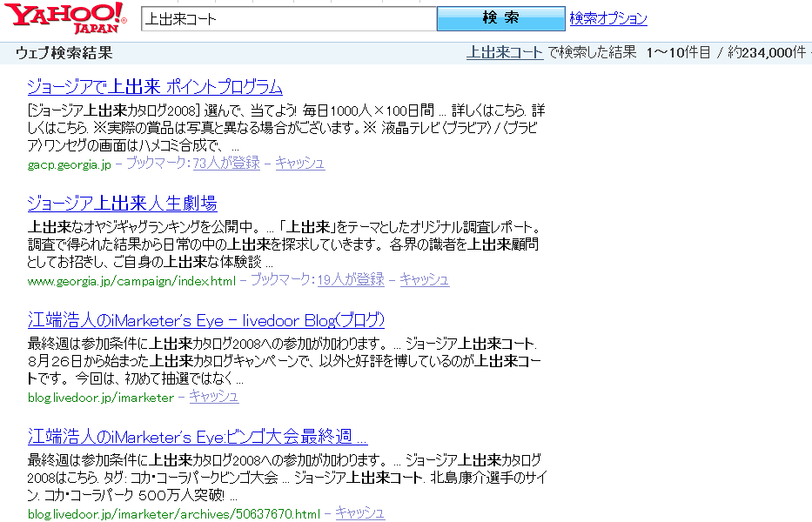This screenshot has height=522, width=812.
Task: Open result ジョージア上出来人生劇場
Action: pyautogui.click(x=122, y=203)
